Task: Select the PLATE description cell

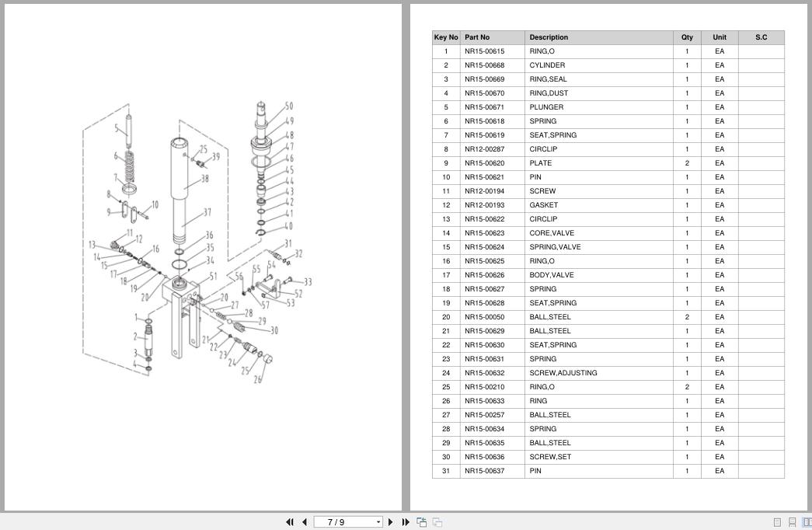Action: point(598,163)
